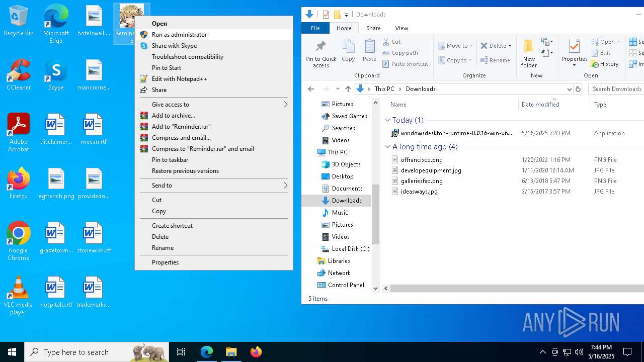The width and height of the screenshot is (644, 362).
Task: Open the Copy to dropdown
Action: (x=455, y=60)
